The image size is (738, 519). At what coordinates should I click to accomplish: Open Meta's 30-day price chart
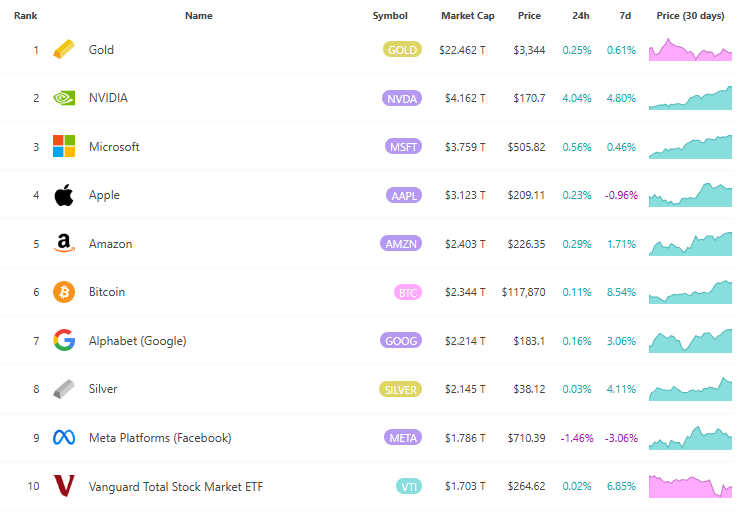point(690,438)
